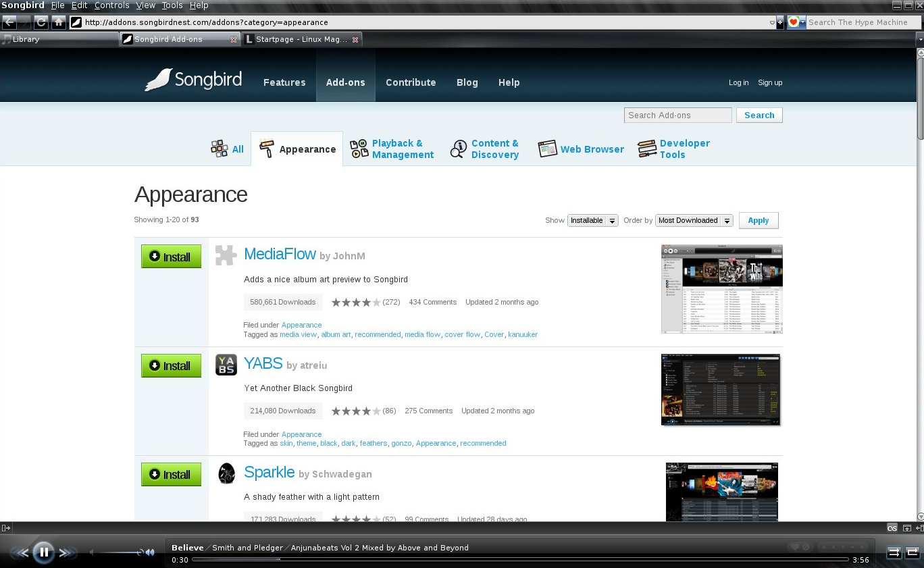Image resolution: width=924 pixels, height=568 pixels.
Task: Click the Playback & Management icon
Action: click(359, 149)
